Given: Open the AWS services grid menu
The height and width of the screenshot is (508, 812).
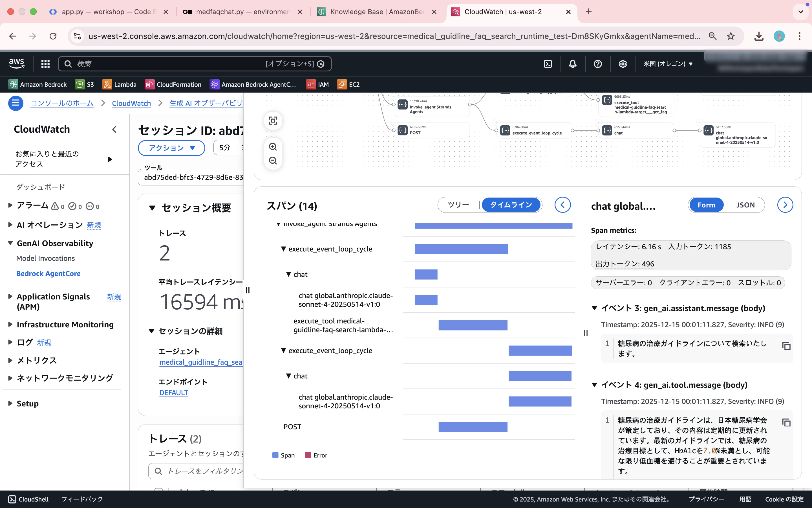Looking at the screenshot, I should pos(45,64).
